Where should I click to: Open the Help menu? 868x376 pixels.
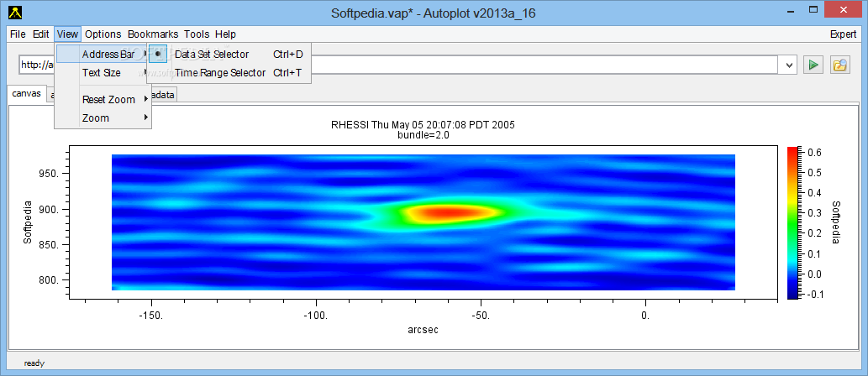(x=225, y=34)
